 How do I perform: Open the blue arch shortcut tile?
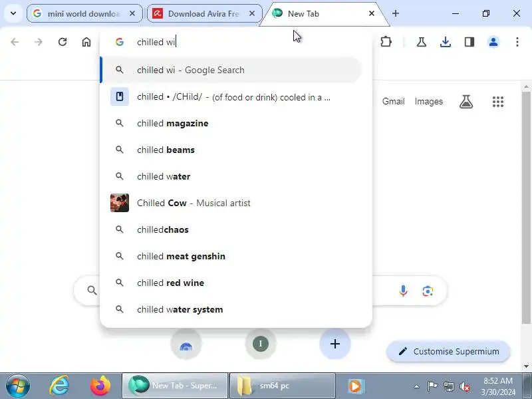tap(186, 344)
